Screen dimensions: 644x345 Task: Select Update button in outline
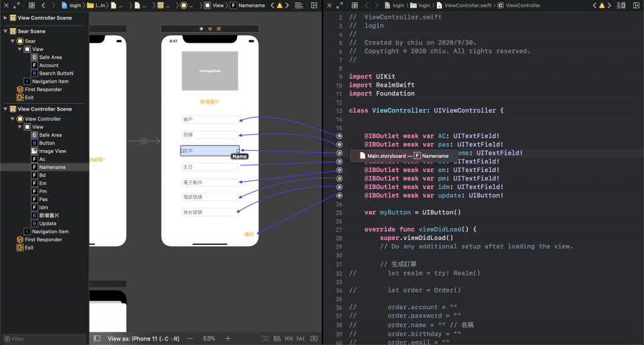click(45, 224)
